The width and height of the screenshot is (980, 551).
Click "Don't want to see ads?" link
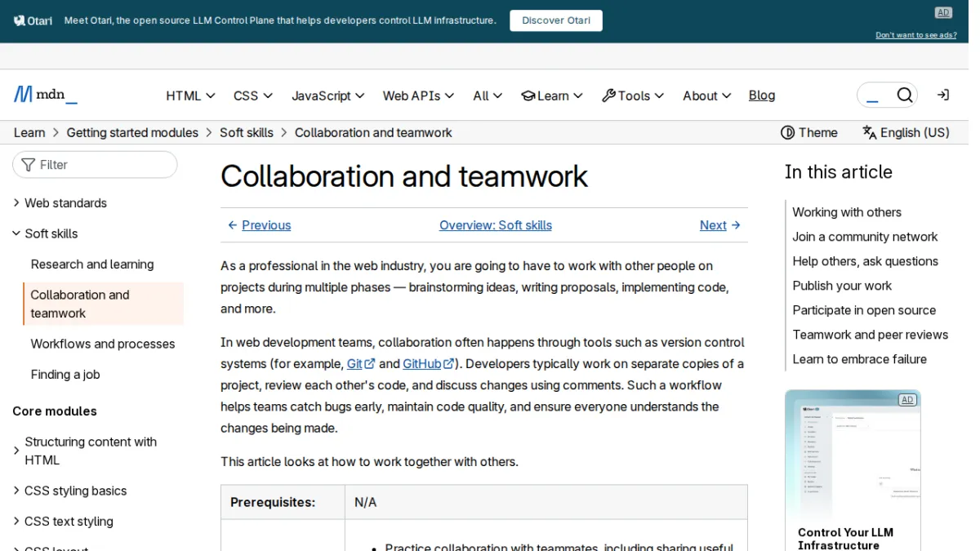pos(916,35)
